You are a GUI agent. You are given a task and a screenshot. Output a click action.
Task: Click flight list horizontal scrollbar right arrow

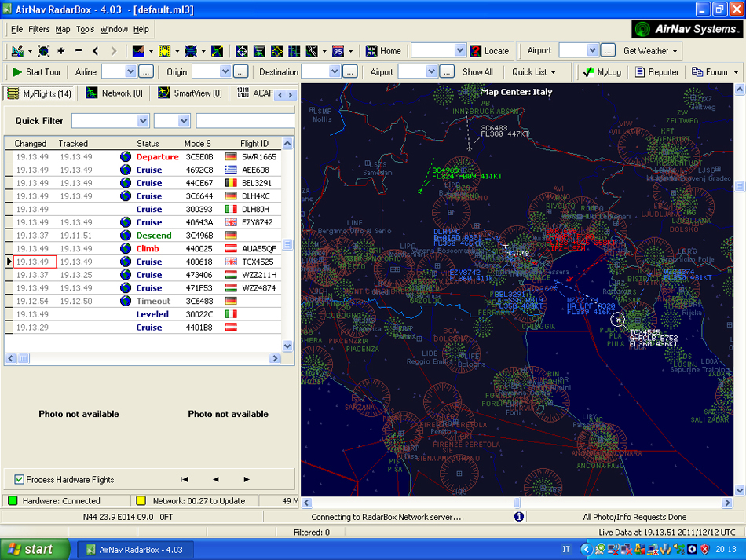coord(275,358)
